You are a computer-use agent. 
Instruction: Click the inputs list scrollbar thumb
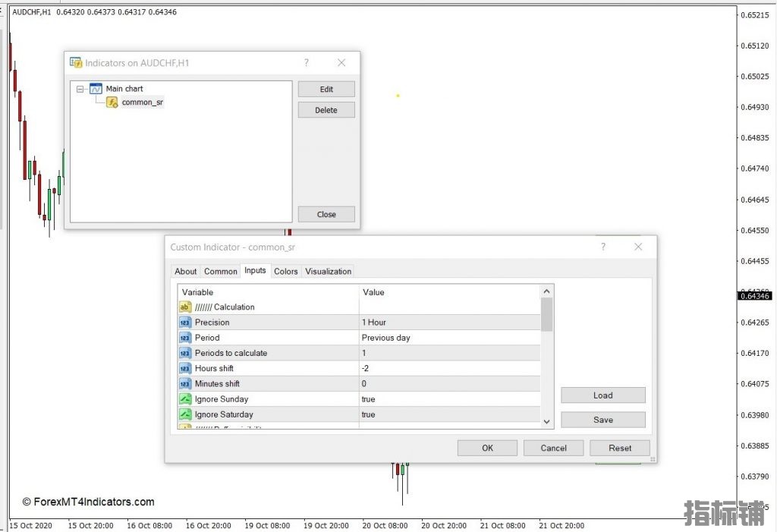click(546, 314)
